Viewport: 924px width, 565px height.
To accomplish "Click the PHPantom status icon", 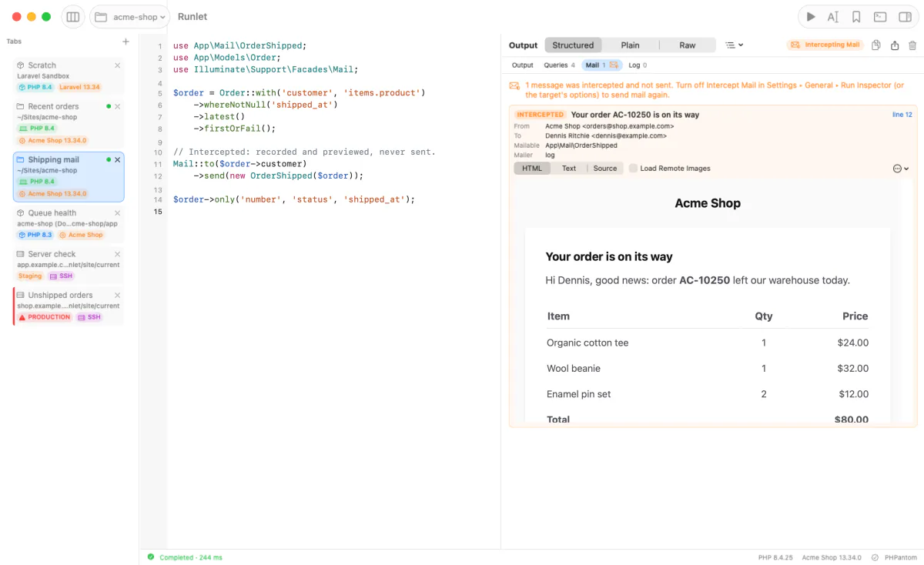I will tap(875, 557).
